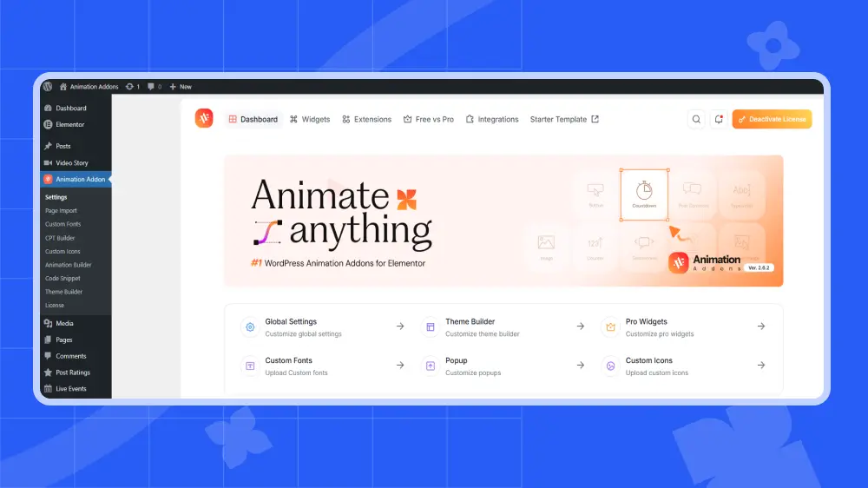Click the Theme Builder card icon
Image resolution: width=868 pixels, height=488 pixels.
pyautogui.click(x=431, y=327)
